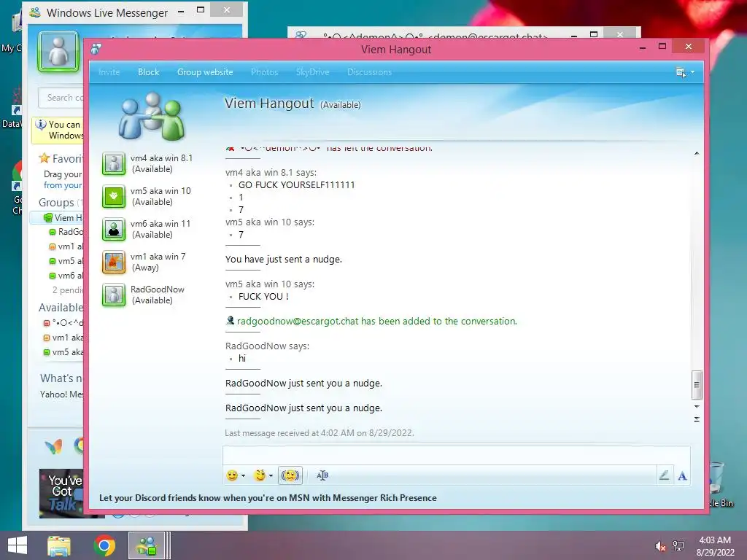Image resolution: width=747 pixels, height=560 pixels.
Task: Click the voice clip AB icon
Action: [x=322, y=475]
